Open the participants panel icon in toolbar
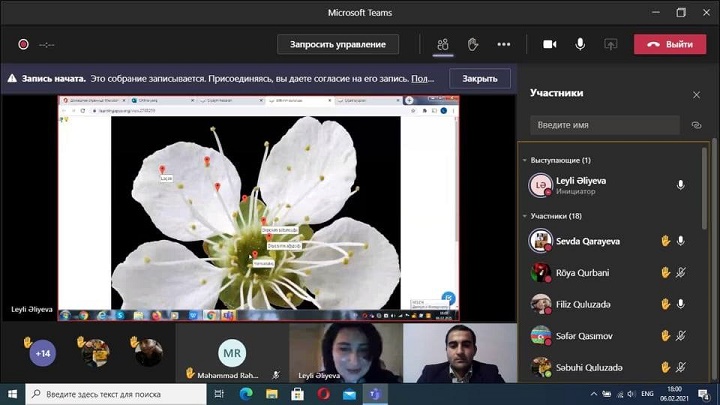720x405 pixels. (442, 44)
